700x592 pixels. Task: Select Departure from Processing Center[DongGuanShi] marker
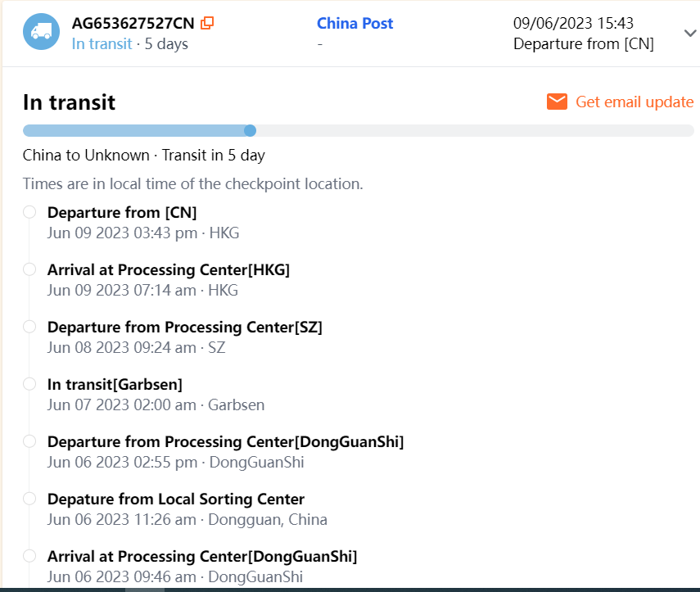tap(29, 441)
